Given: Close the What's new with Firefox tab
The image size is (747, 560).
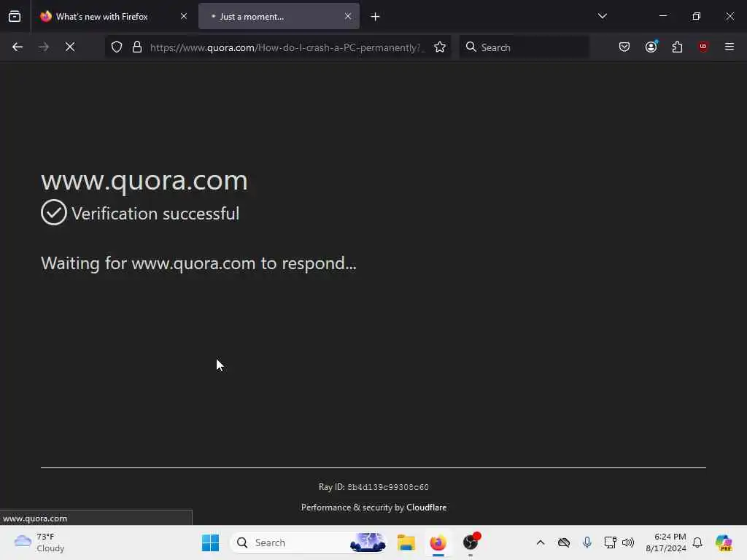Looking at the screenshot, I should pos(183,16).
